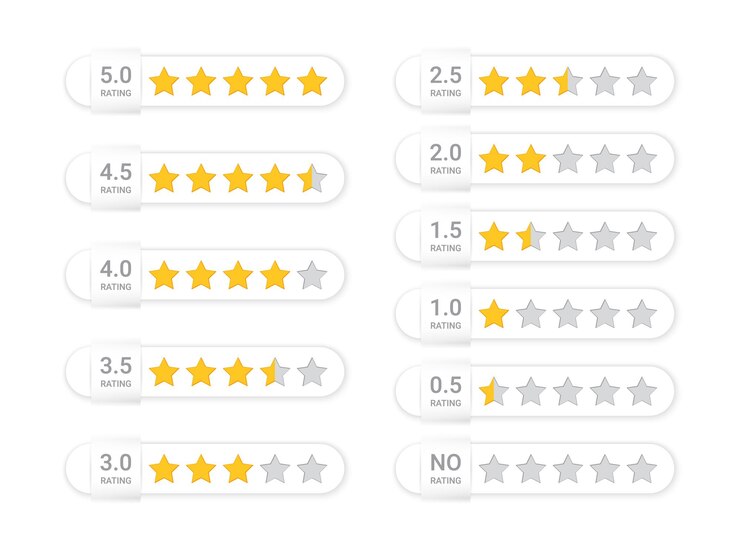Image resolution: width=740 pixels, height=546 pixels.
Task: Click the first gray star in the 3.0 row
Action: (x=275, y=469)
